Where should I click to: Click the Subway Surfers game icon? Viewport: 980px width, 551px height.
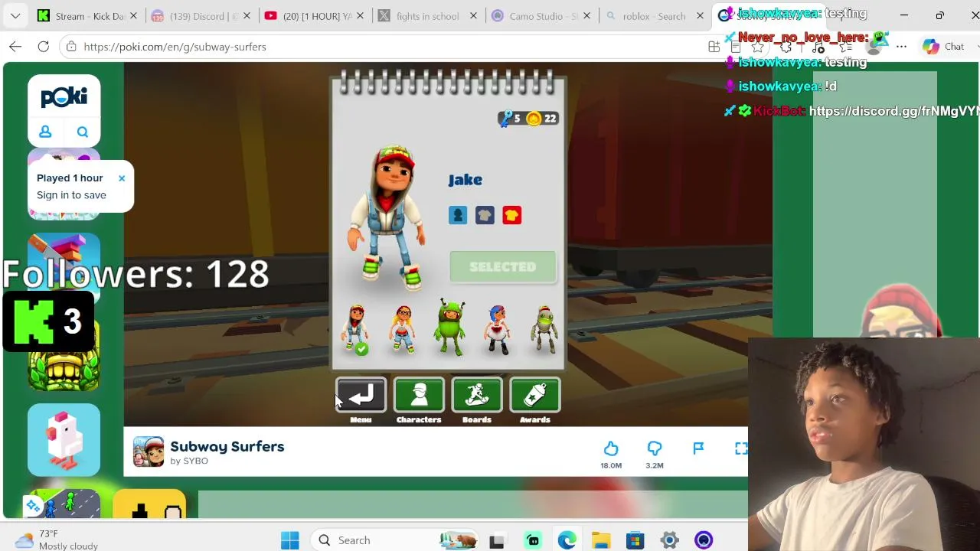click(149, 452)
